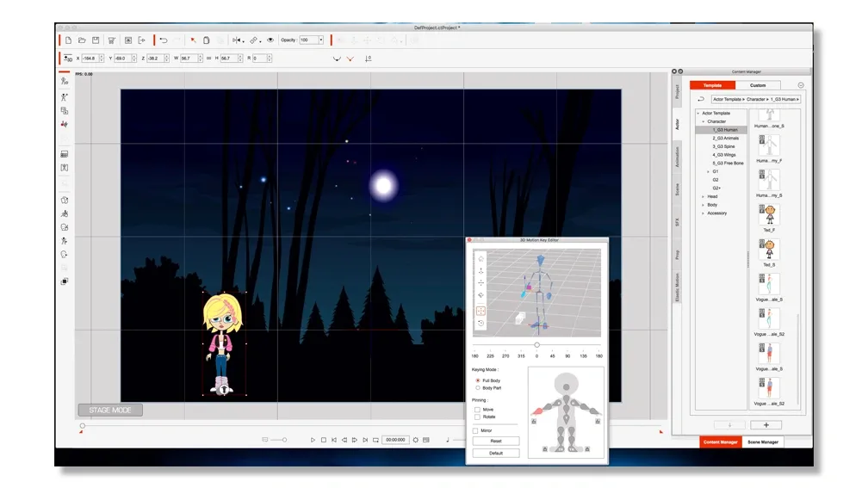The width and height of the screenshot is (868, 488).
Task: Enable the Move pinning checkbox
Action: click(x=477, y=410)
